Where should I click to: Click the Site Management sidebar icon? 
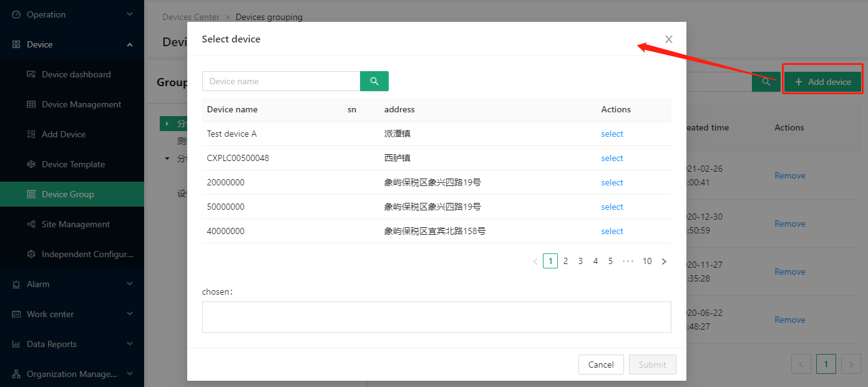pyautogui.click(x=31, y=224)
